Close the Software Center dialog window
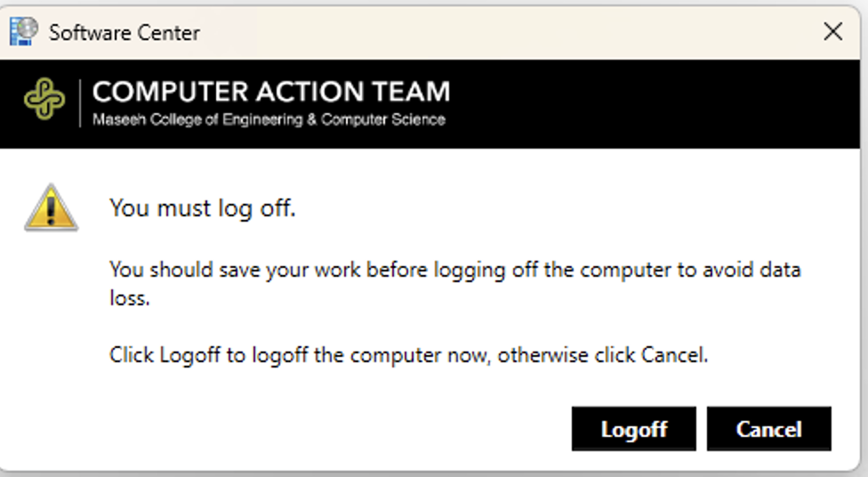868x477 pixels. [x=832, y=31]
